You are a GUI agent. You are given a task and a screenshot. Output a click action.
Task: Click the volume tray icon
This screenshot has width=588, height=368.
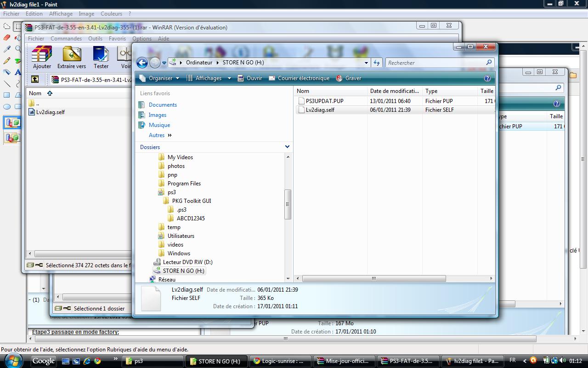563,361
